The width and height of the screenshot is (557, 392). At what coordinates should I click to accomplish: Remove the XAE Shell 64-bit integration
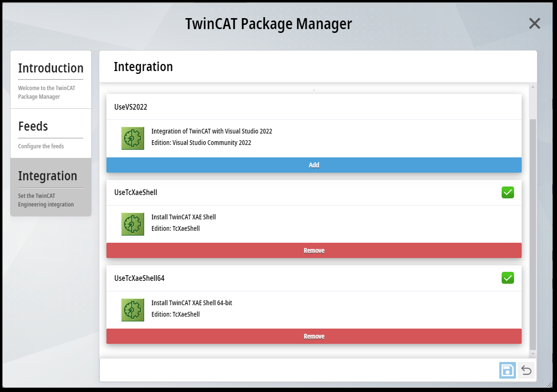314,336
